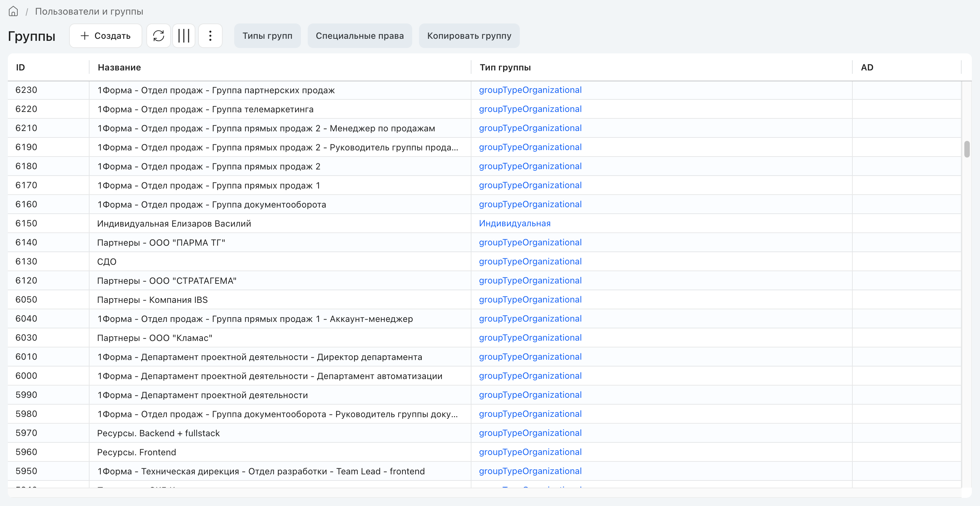Open Специальные права
This screenshot has width=980, height=506.
[x=359, y=36]
